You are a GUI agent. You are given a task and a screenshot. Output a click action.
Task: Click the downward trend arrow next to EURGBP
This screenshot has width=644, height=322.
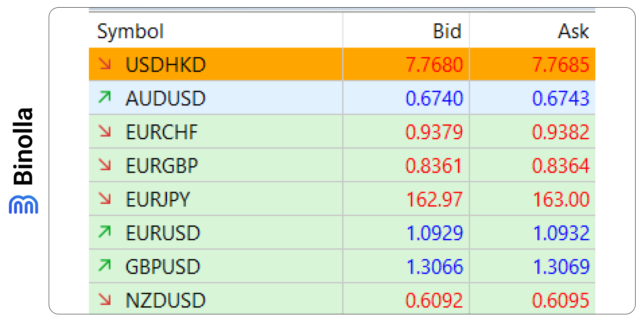(105, 165)
